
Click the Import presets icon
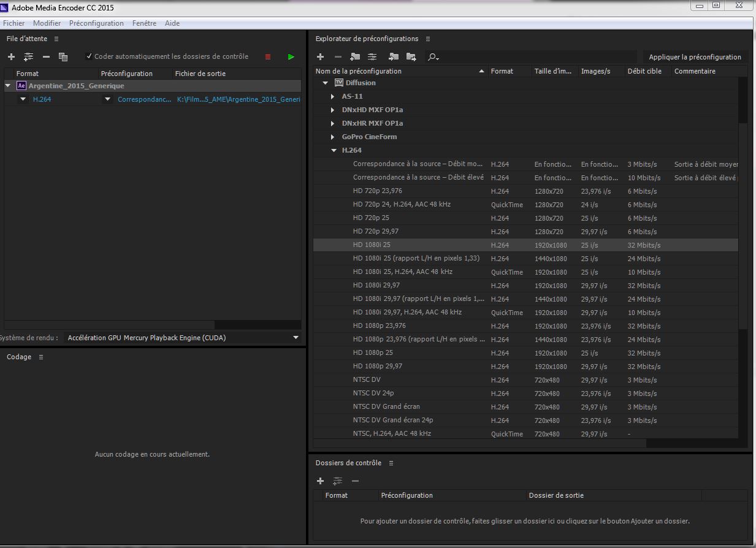click(x=394, y=57)
